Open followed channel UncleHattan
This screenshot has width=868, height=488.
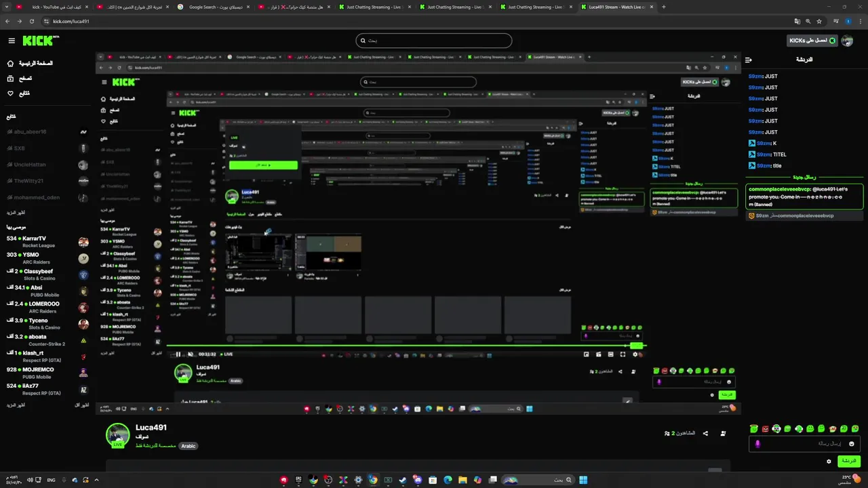47,165
